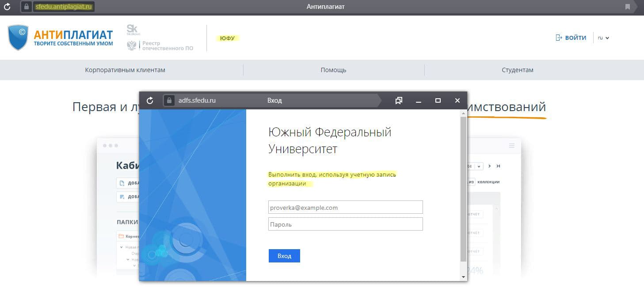Reload the main Антиплагиат browser page
Image resolution: width=644 pixels, height=289 pixels.
pos(7,7)
